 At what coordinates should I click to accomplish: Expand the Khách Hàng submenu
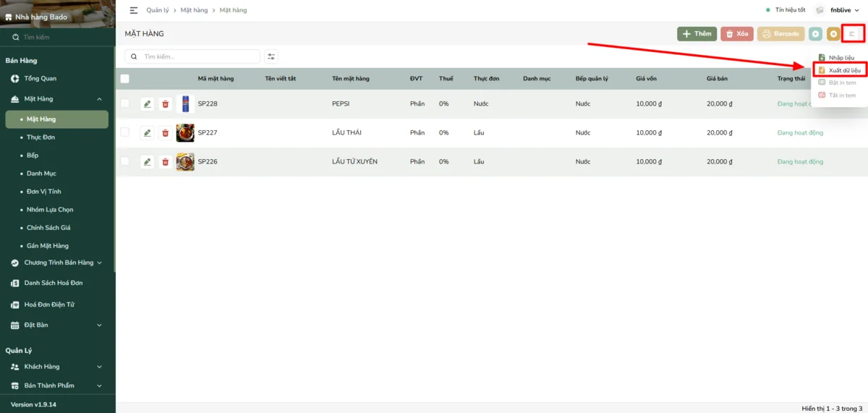[99, 367]
